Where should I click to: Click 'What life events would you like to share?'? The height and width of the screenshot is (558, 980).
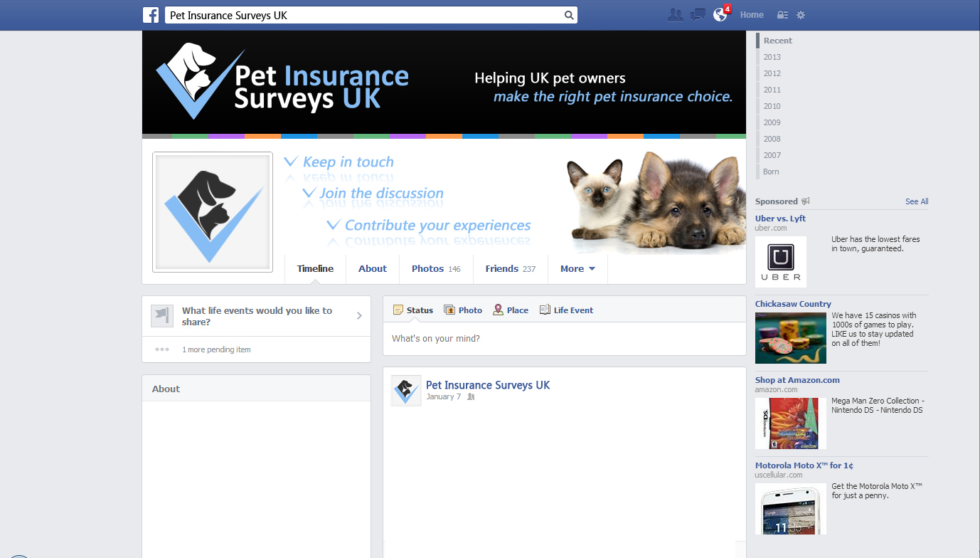pos(257,316)
